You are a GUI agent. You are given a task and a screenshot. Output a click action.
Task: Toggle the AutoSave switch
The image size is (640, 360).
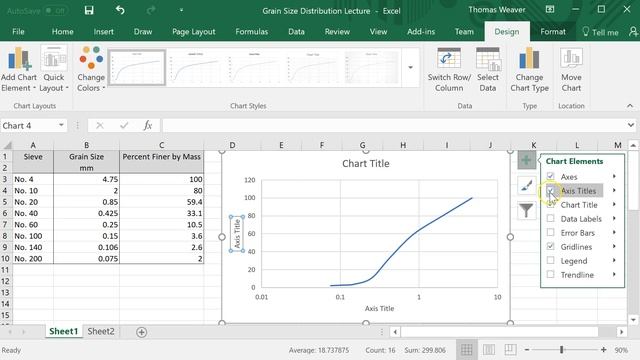pos(55,11)
